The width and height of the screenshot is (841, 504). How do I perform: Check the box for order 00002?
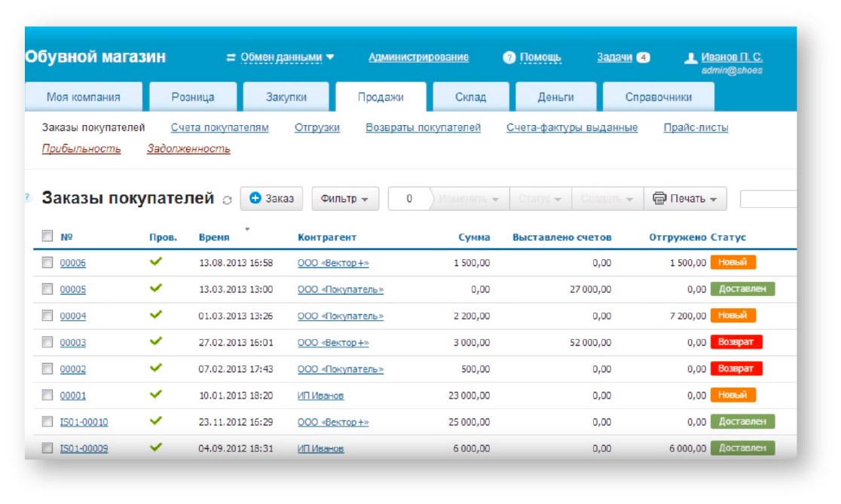47,368
